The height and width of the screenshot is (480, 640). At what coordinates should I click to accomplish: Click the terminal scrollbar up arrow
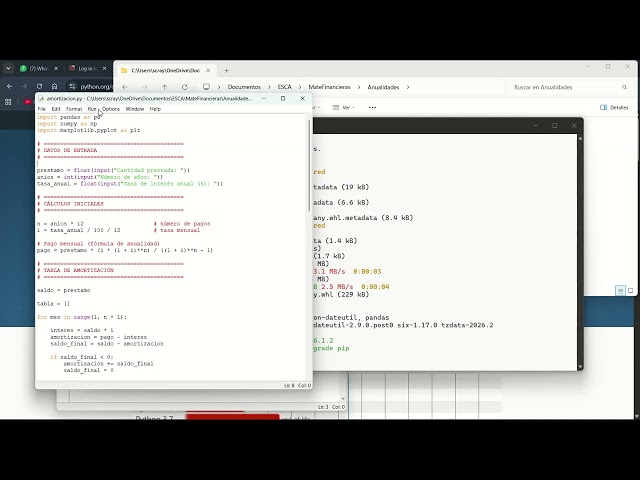coord(580,138)
